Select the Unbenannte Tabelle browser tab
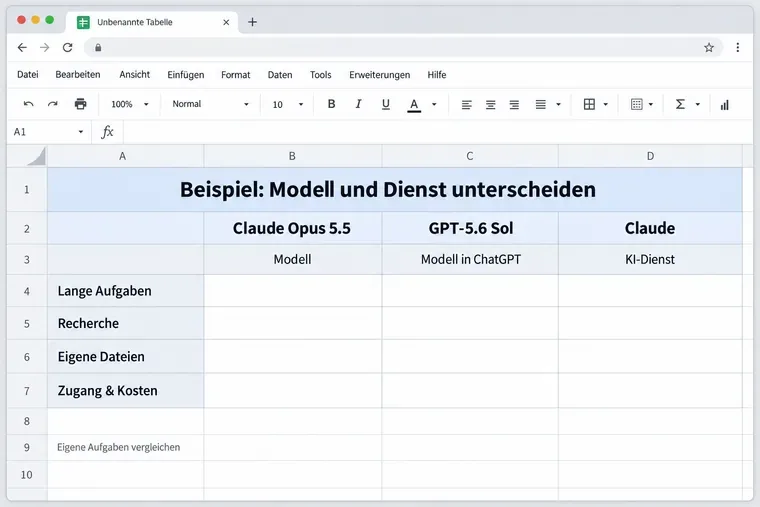 pos(151,22)
